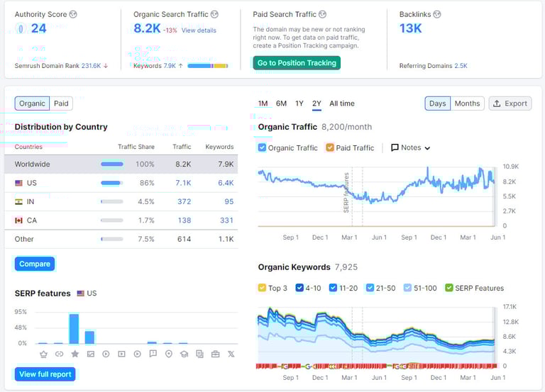Set time range to 1M
This screenshot has width=545, height=392.
click(263, 103)
